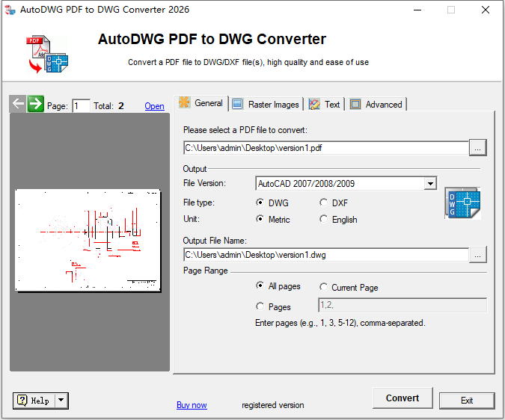This screenshot has width=505, height=420.
Task: Select All pages range option
Action: coord(260,285)
